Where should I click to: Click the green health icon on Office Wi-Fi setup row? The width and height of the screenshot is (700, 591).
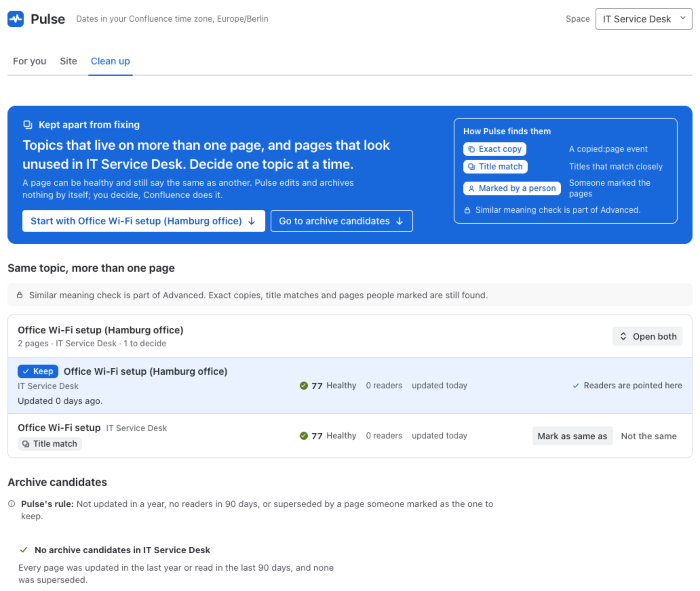[x=304, y=436]
